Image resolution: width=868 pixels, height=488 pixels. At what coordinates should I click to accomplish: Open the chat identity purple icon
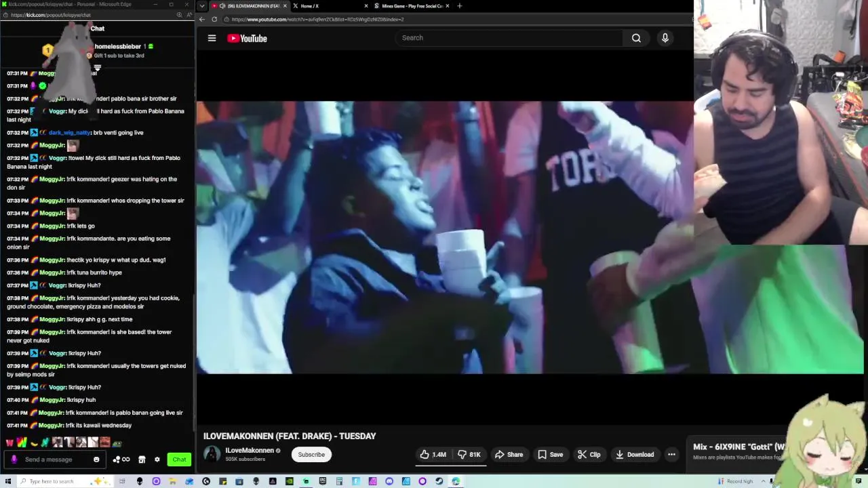pyautogui.click(x=14, y=460)
